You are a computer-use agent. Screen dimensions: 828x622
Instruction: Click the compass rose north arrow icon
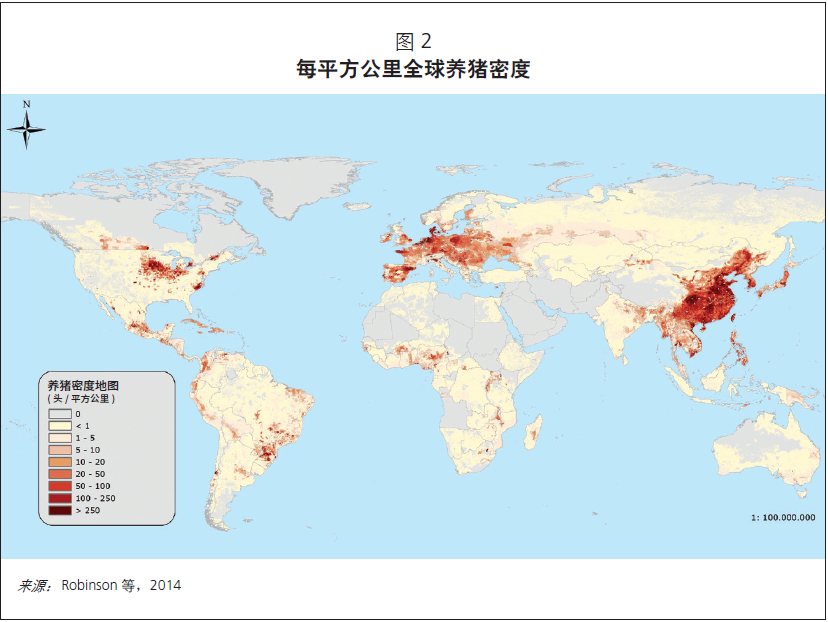[x=28, y=125]
